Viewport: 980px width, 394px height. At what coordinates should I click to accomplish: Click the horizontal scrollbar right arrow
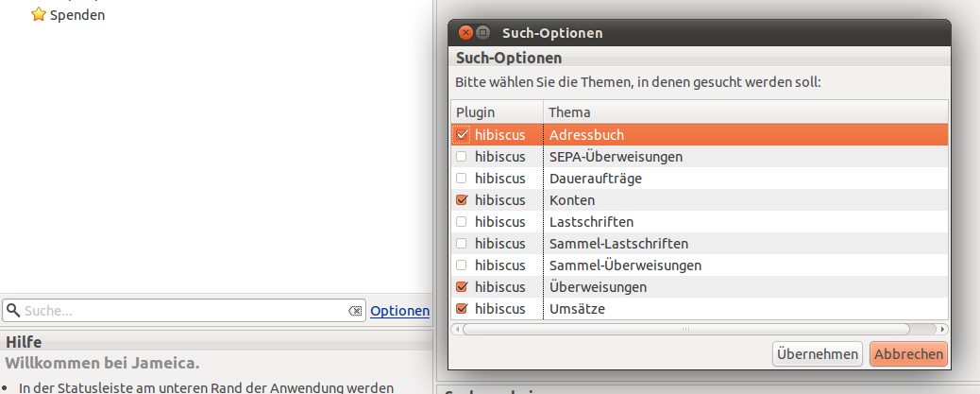click(x=942, y=329)
